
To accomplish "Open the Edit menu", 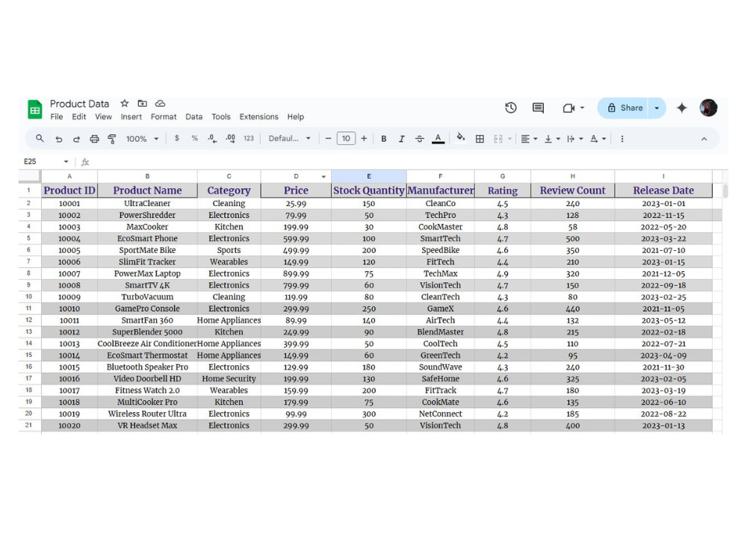I will [79, 116].
